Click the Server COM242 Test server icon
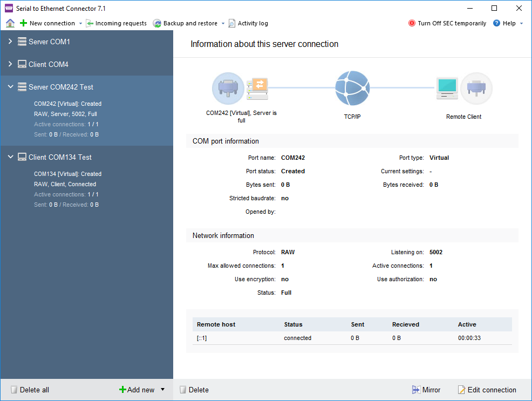The image size is (532, 401). coord(22,87)
